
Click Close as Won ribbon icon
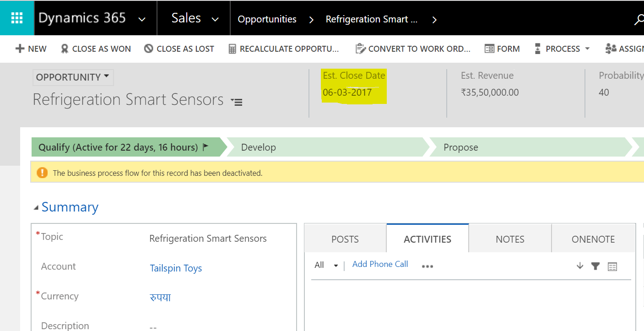click(65, 49)
